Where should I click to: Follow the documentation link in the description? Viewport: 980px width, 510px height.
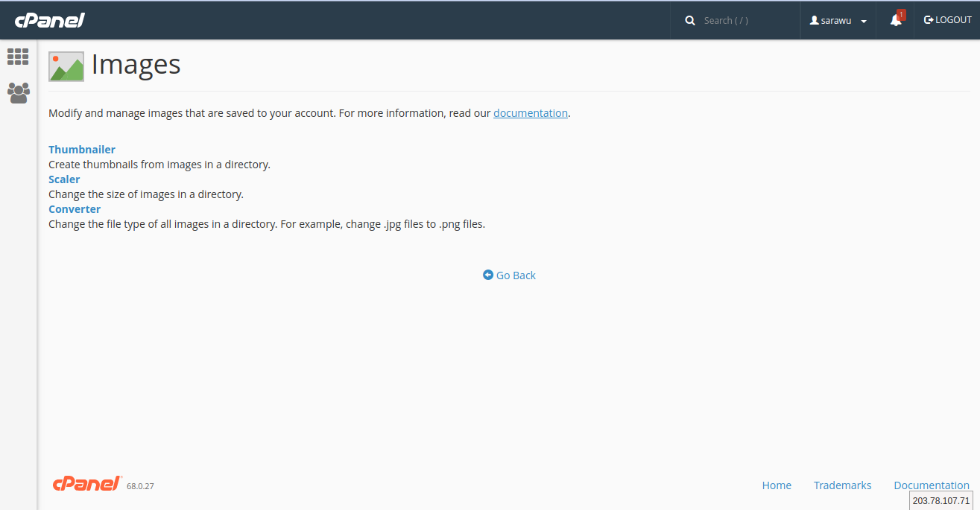(530, 113)
